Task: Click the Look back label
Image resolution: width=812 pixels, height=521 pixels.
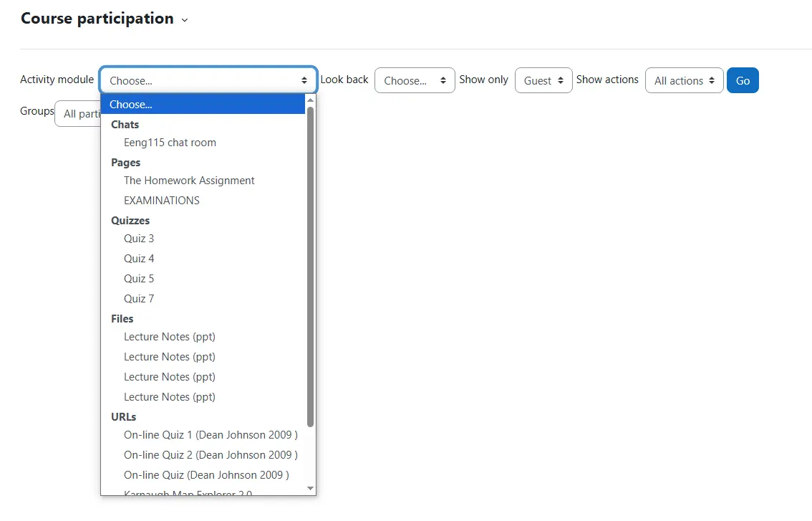Action: 344,80
